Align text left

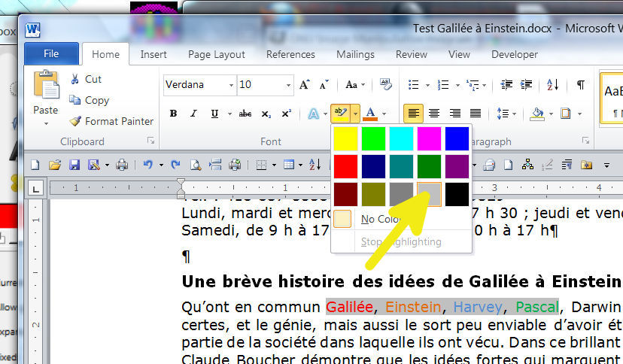413,114
